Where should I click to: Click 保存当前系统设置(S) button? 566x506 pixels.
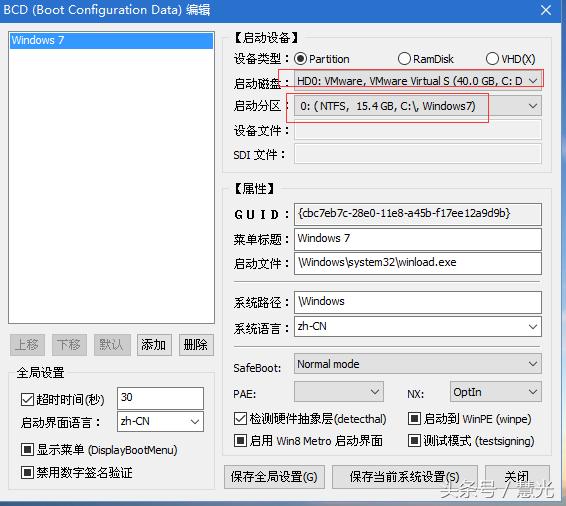pyautogui.click(x=405, y=477)
